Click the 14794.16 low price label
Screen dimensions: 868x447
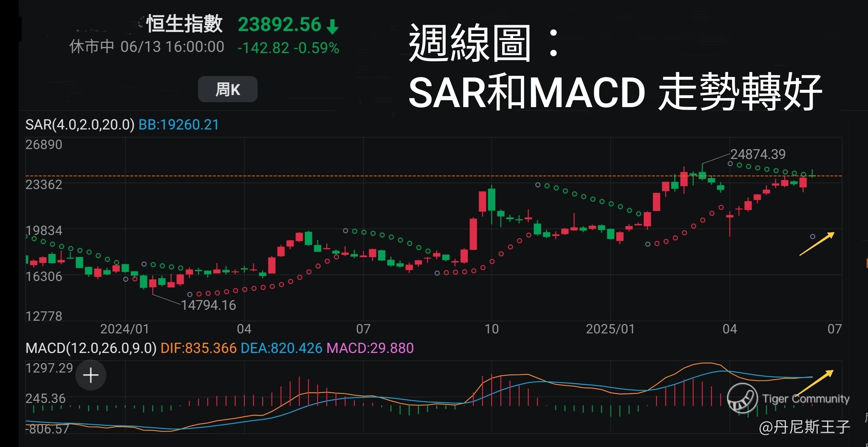tap(209, 305)
